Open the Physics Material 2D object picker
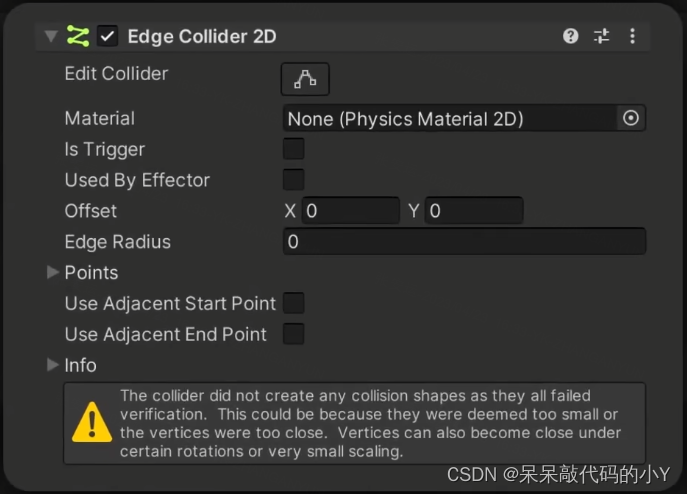 click(631, 118)
